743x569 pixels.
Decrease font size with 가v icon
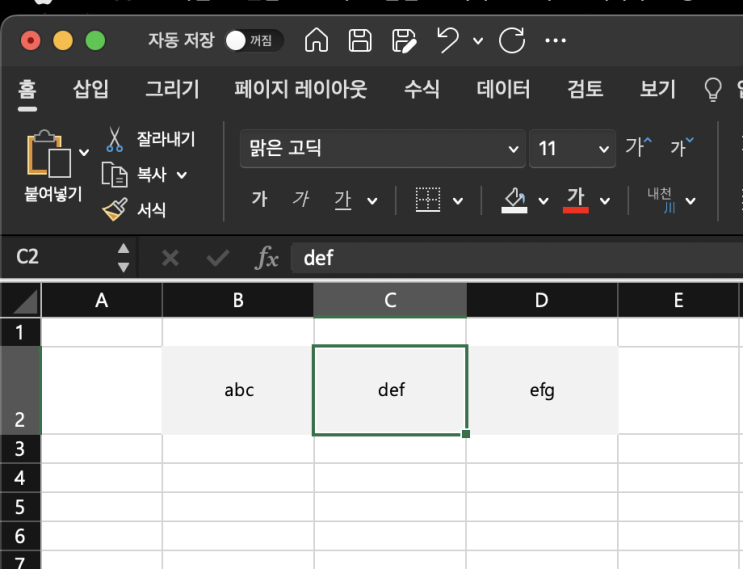point(682,146)
